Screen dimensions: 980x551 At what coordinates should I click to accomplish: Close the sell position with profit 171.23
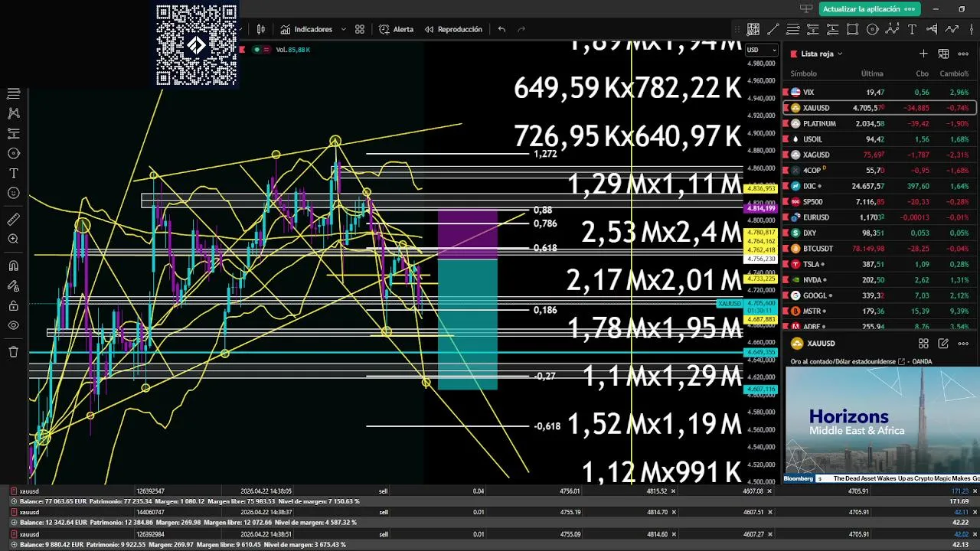tap(973, 491)
